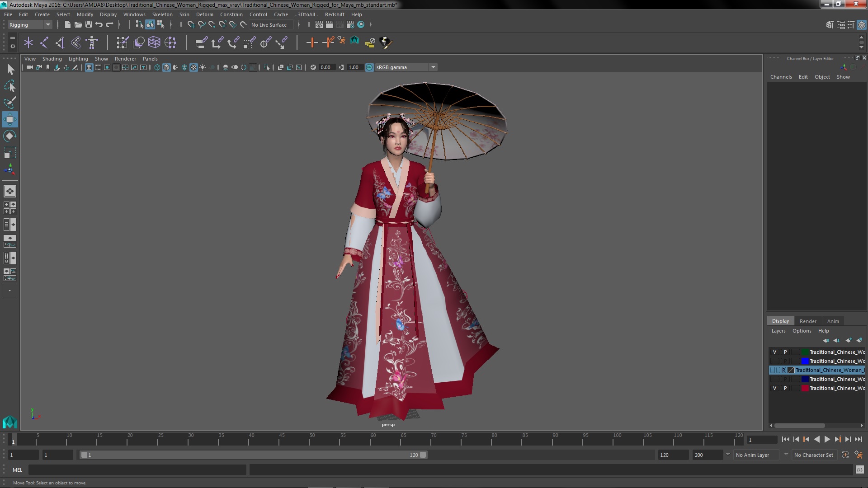Activate the Rotate tool
The width and height of the screenshot is (868, 488).
click(x=10, y=136)
